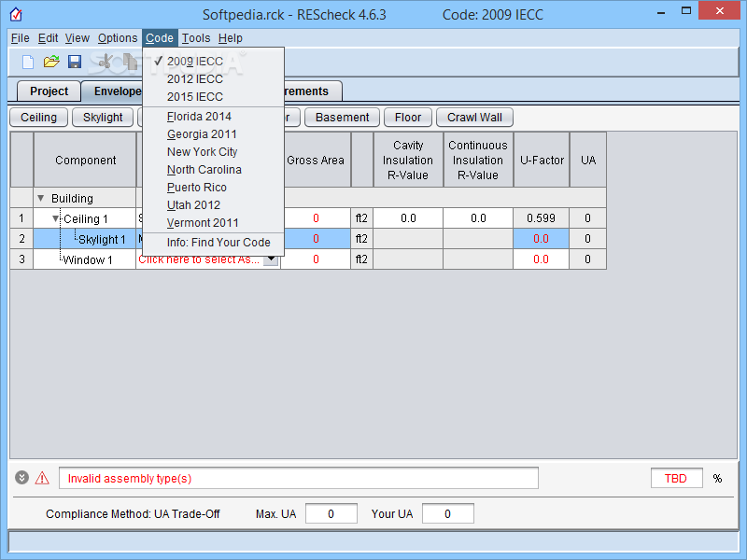Viewport: 747px width, 560px height.
Task: Open the File menu
Action: (x=21, y=38)
